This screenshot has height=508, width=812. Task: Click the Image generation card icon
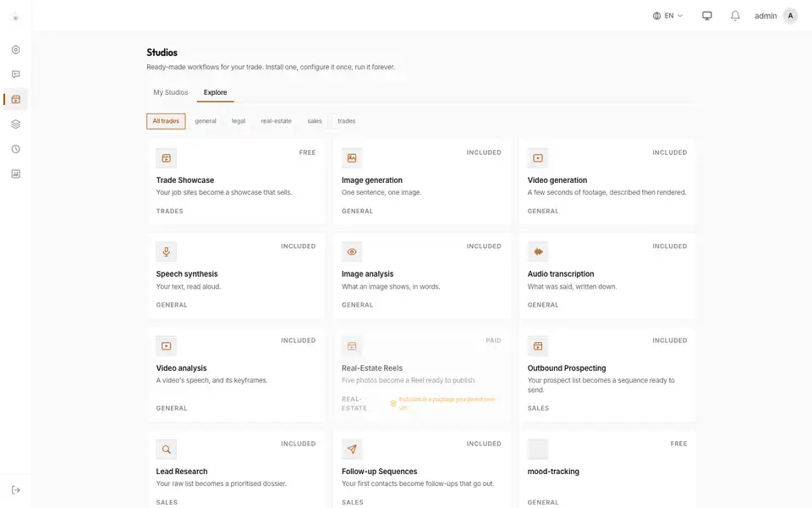point(352,158)
